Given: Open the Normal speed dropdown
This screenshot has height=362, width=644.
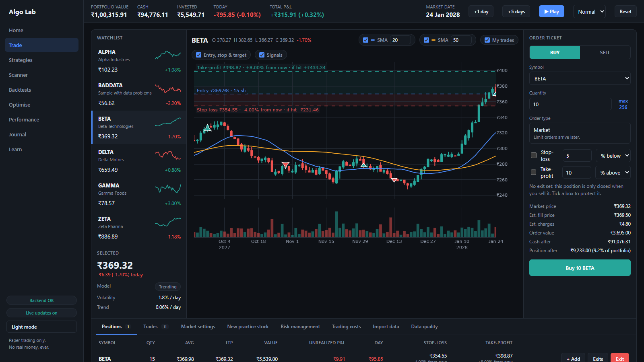Looking at the screenshot, I should pyautogui.click(x=589, y=12).
